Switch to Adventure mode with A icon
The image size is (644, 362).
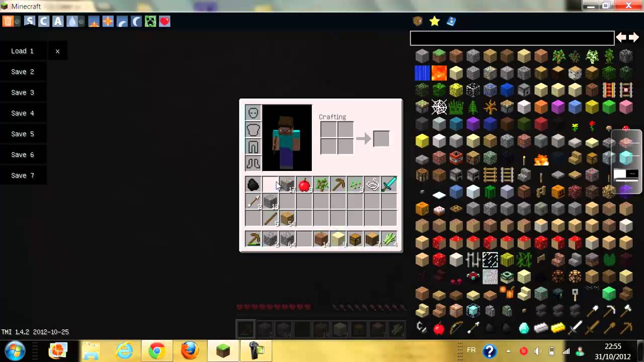58,21
